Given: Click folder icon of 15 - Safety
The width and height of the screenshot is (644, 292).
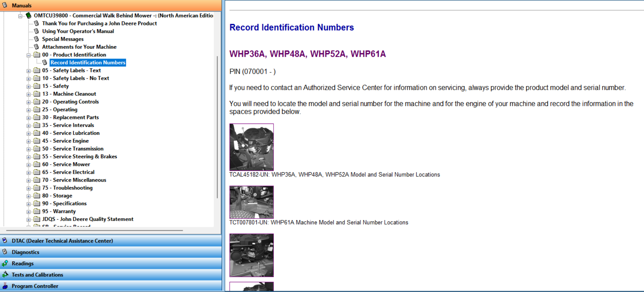Looking at the screenshot, I should coord(37,86).
